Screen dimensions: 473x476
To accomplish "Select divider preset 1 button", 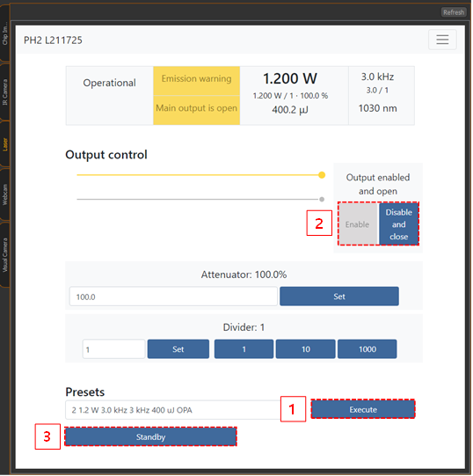I will click(244, 349).
